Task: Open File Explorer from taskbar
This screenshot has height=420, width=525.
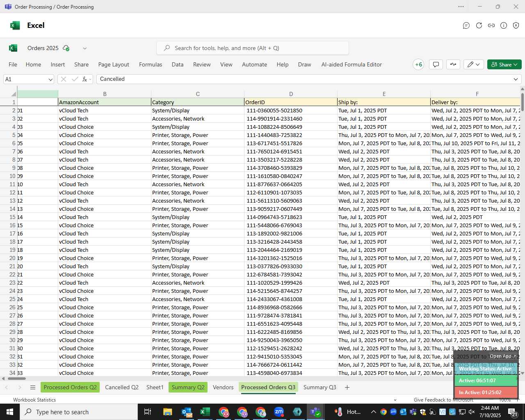Action: [167, 412]
